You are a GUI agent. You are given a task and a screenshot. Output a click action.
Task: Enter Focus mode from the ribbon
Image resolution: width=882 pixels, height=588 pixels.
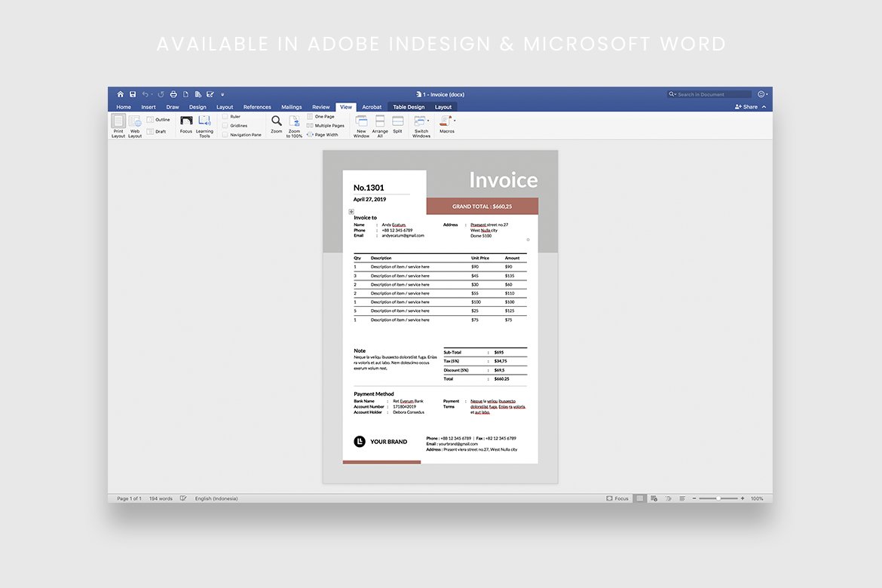(x=186, y=125)
